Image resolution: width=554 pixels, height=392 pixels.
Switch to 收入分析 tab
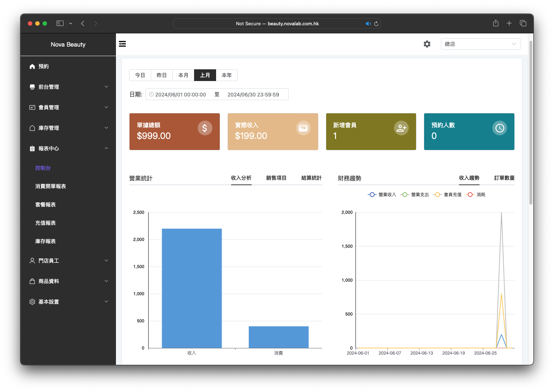pyautogui.click(x=241, y=178)
